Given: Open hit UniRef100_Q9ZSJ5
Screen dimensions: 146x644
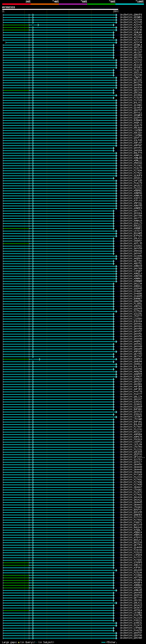Looking at the screenshot, I should [131, 48].
